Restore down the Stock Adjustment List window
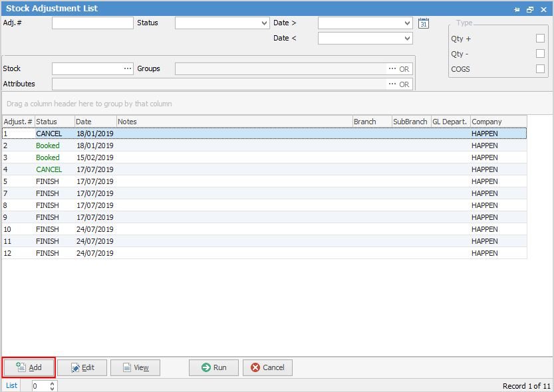Screen dimensions: 554x392 click(530, 9)
